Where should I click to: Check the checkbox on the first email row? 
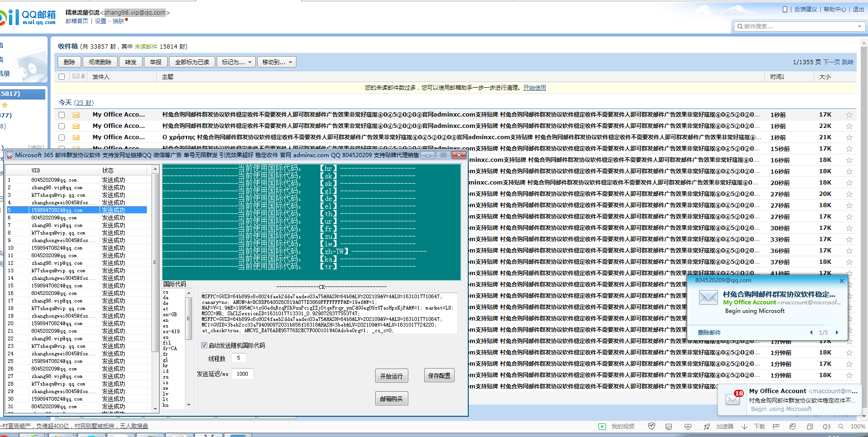pyautogui.click(x=61, y=114)
